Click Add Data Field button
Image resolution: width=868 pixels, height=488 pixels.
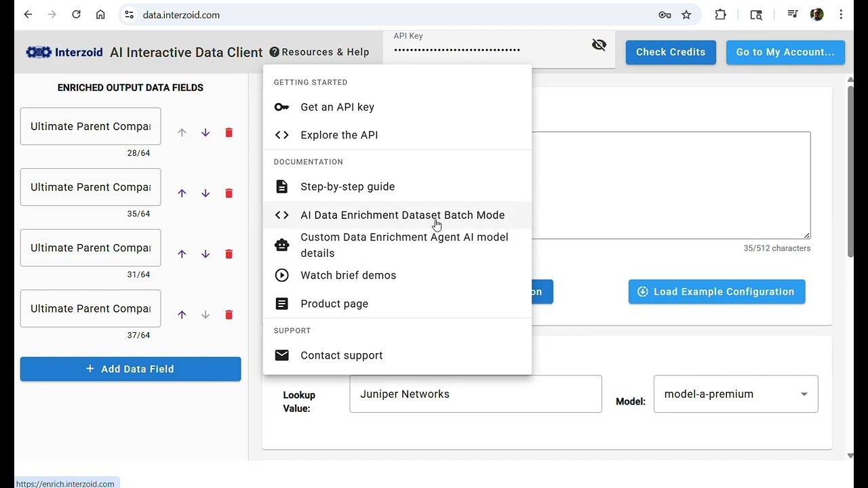coord(130,369)
